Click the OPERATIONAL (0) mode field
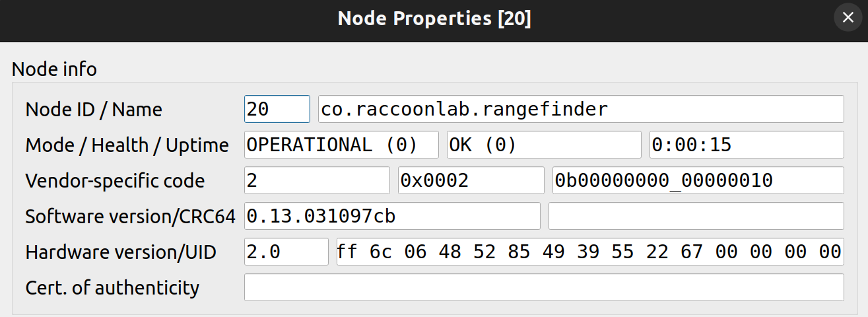 pos(341,145)
